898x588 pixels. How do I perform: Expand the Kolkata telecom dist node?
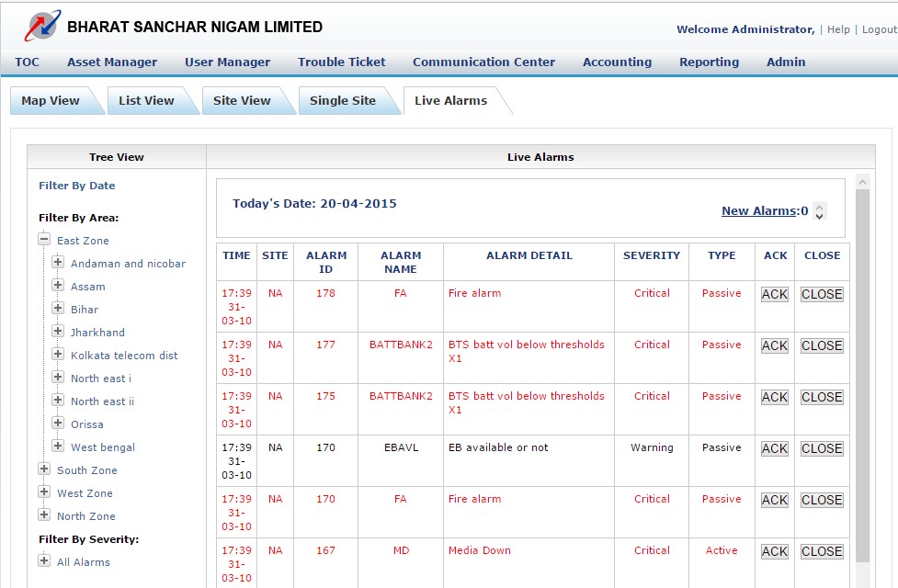tap(57, 355)
